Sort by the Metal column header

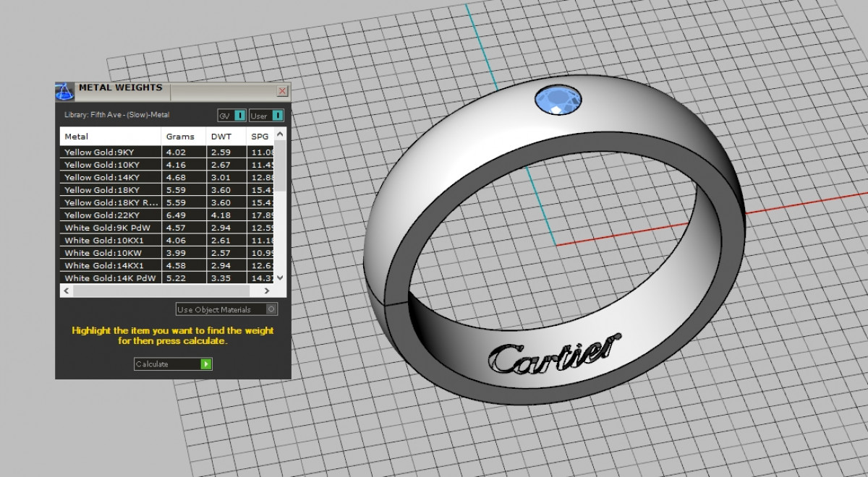tap(110, 136)
